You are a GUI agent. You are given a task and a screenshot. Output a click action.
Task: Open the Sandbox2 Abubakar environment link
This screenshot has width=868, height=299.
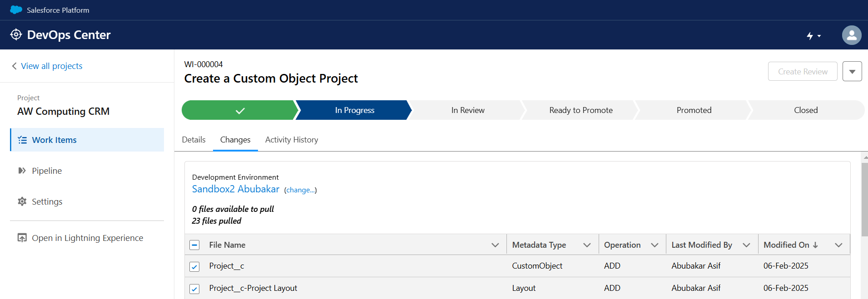click(x=236, y=189)
